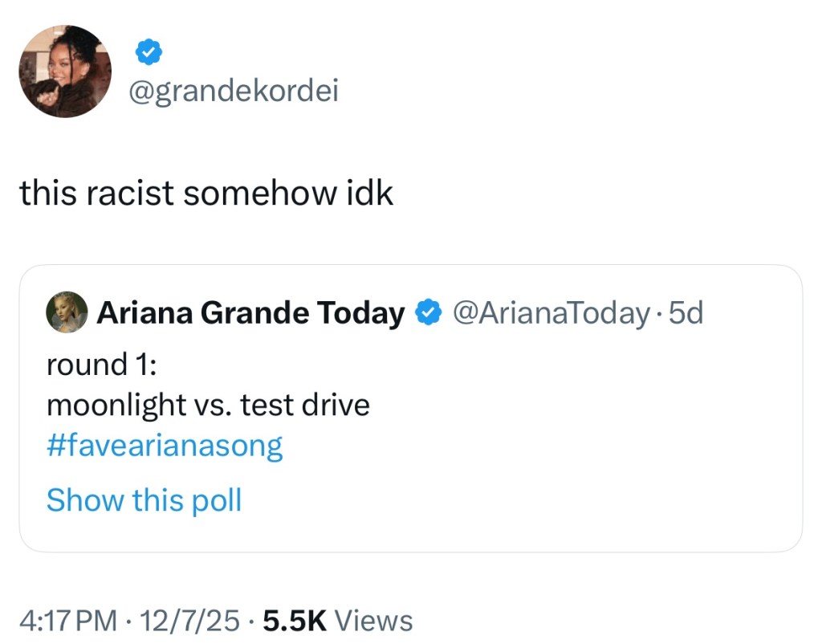Click the "Views" label
The image size is (822, 644).
(373, 621)
